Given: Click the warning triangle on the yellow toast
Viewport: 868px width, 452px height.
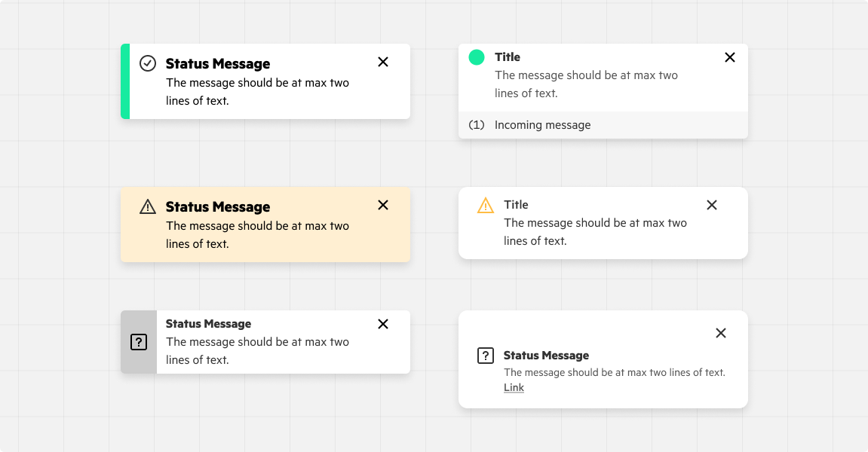Looking at the screenshot, I should tap(148, 206).
